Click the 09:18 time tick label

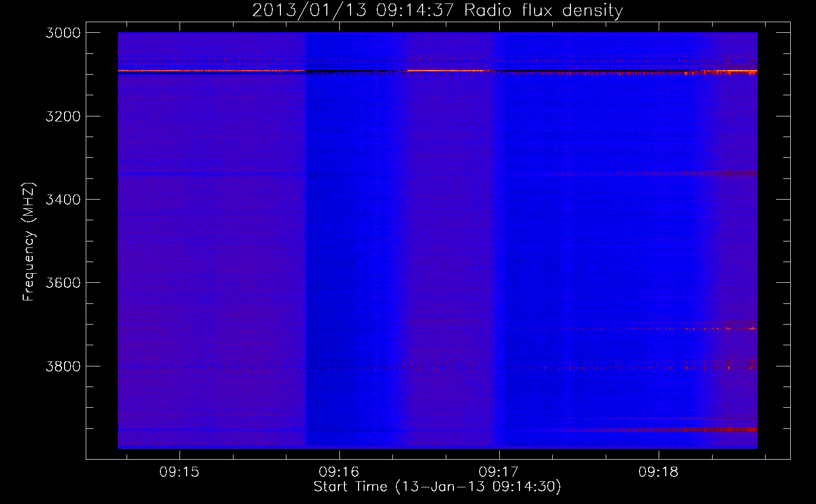coord(659,472)
